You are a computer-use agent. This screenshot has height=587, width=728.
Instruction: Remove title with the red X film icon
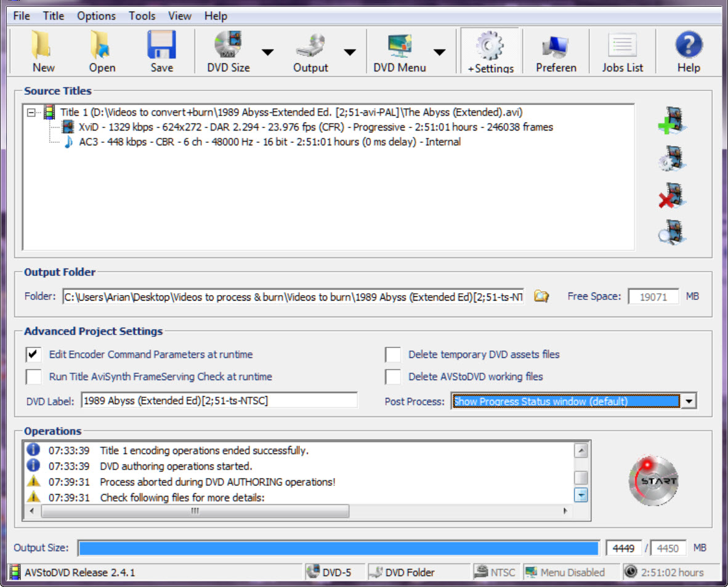point(672,195)
